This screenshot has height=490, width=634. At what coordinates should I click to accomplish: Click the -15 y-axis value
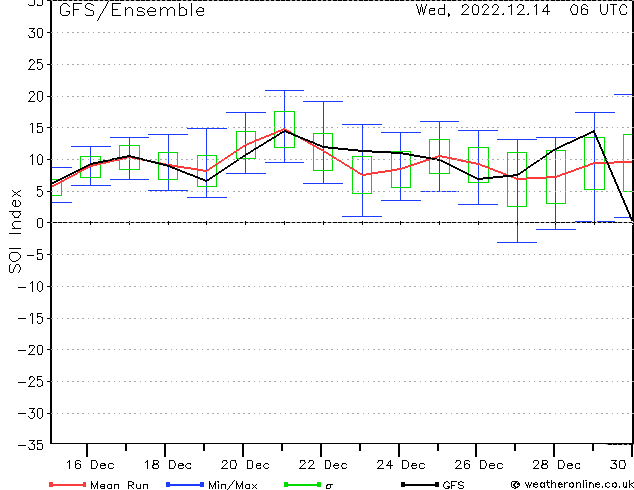(31, 319)
